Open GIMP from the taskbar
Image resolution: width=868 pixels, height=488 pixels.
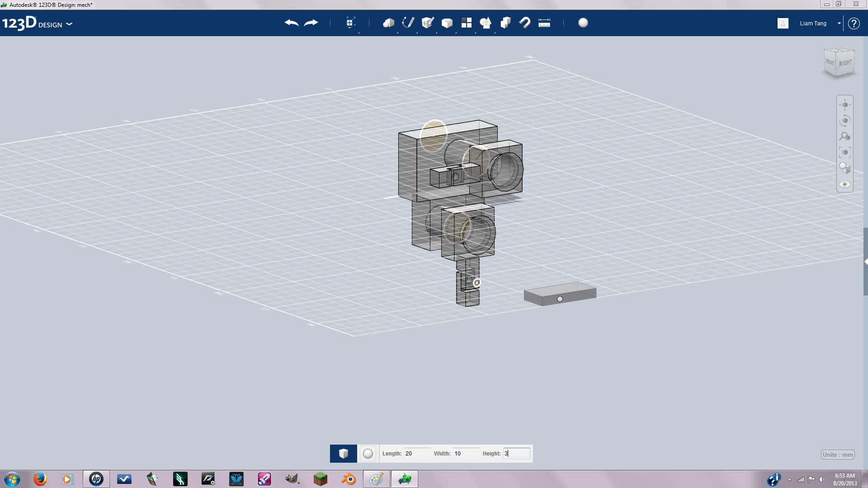point(292,479)
